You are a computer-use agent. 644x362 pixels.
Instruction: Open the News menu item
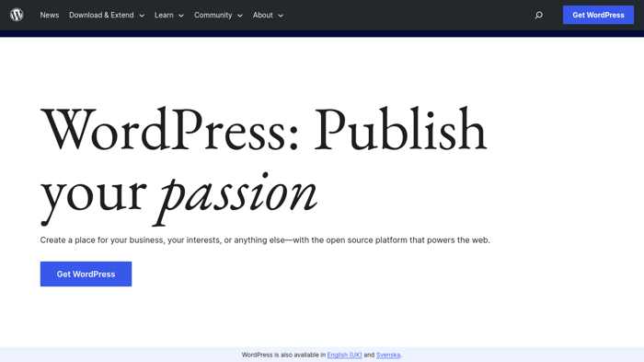[x=50, y=16]
